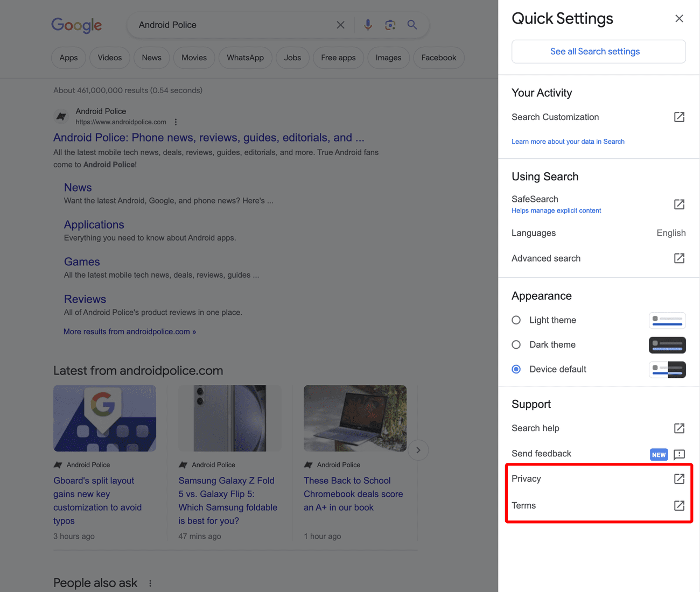Image resolution: width=700 pixels, height=592 pixels.
Task: Open three-dot menu on Android Police result
Action: click(176, 122)
